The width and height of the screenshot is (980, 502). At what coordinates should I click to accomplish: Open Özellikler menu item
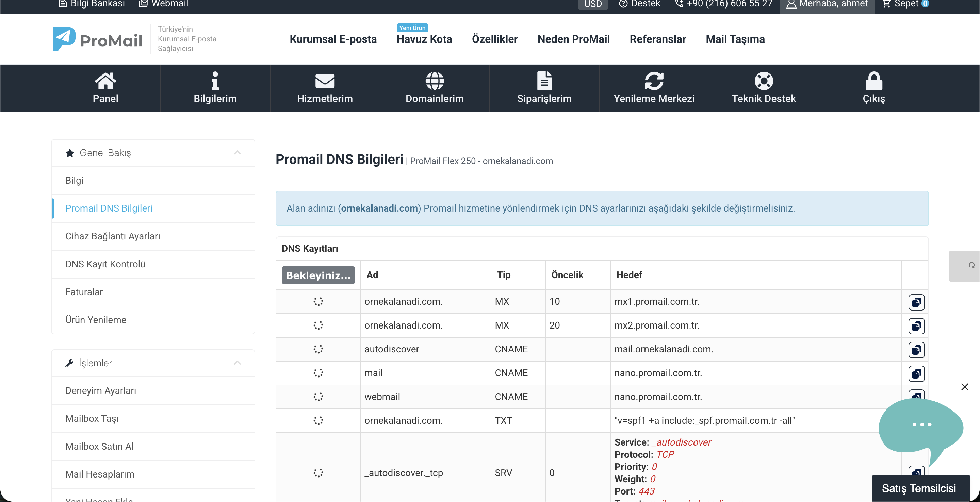(494, 39)
